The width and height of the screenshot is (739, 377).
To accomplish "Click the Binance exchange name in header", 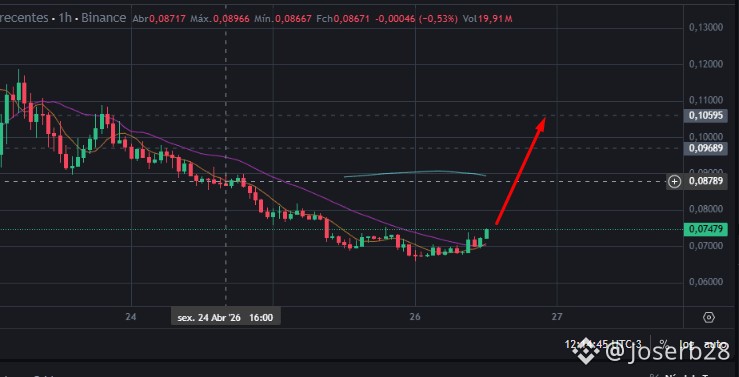I will pyautogui.click(x=104, y=18).
